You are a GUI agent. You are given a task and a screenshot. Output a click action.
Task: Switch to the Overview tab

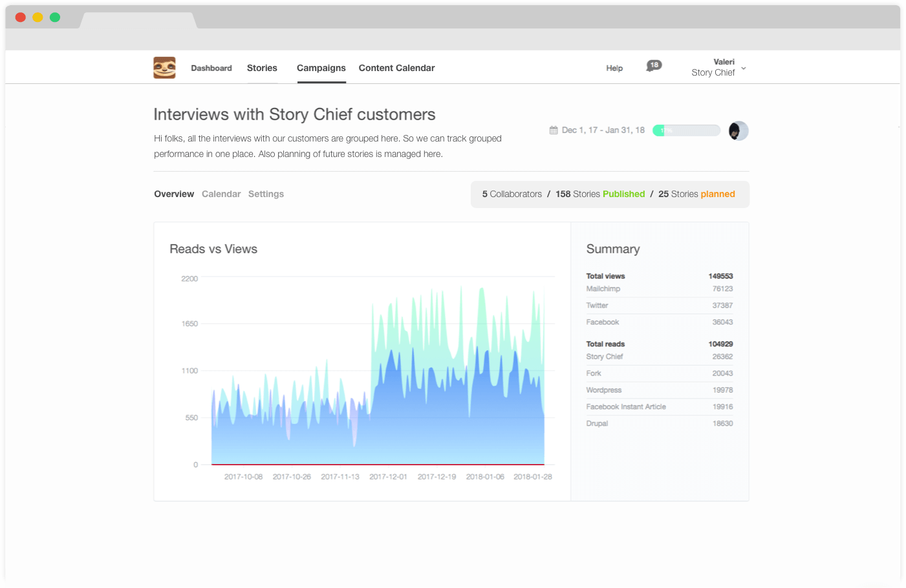173,194
